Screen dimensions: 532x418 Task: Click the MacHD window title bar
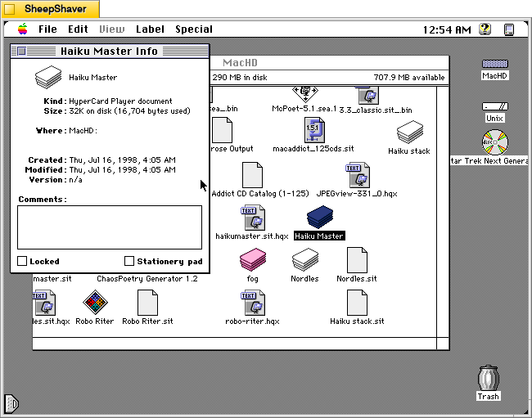(x=329, y=63)
